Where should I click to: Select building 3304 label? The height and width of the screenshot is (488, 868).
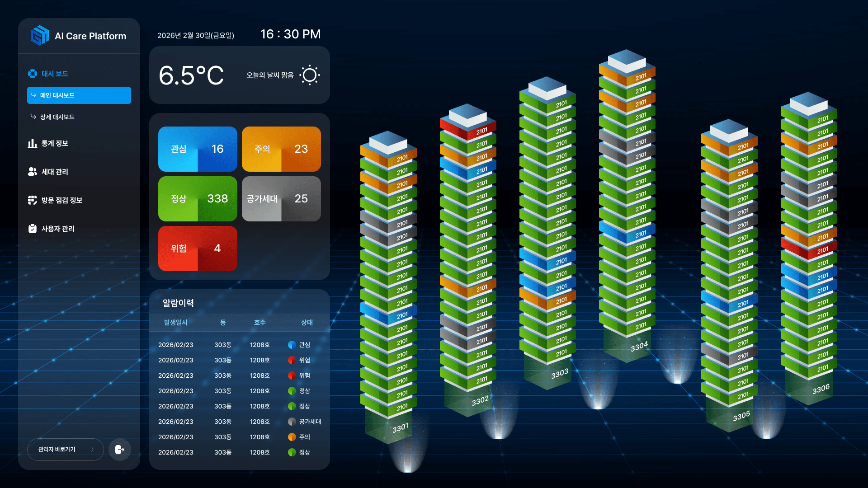[639, 347]
